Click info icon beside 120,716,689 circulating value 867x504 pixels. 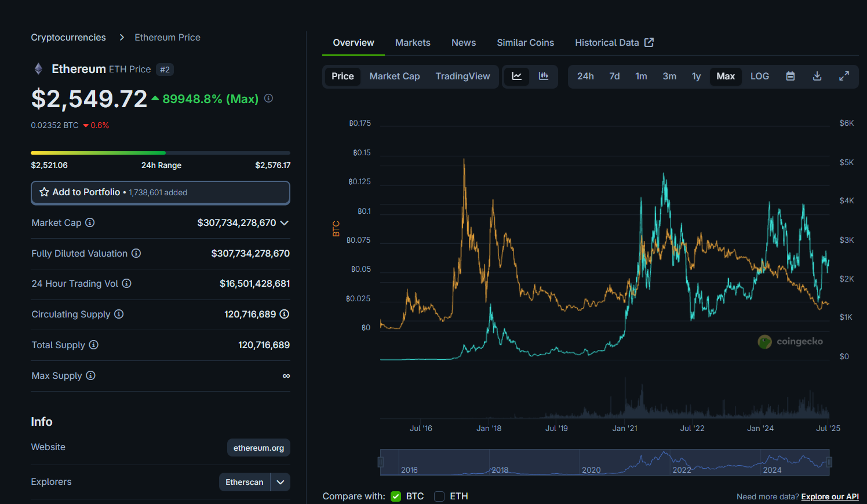285,314
